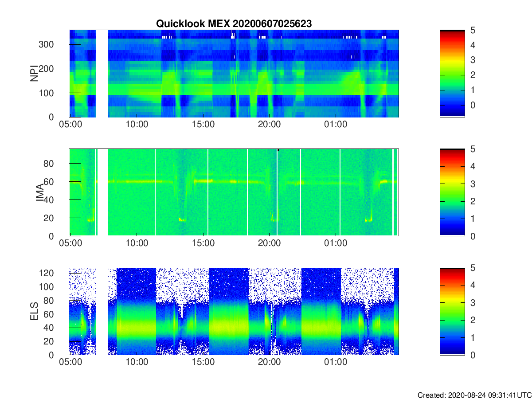The image size is (532, 399).
Task: Click the 15:00 tick below IMA plot
Action: 203,244
